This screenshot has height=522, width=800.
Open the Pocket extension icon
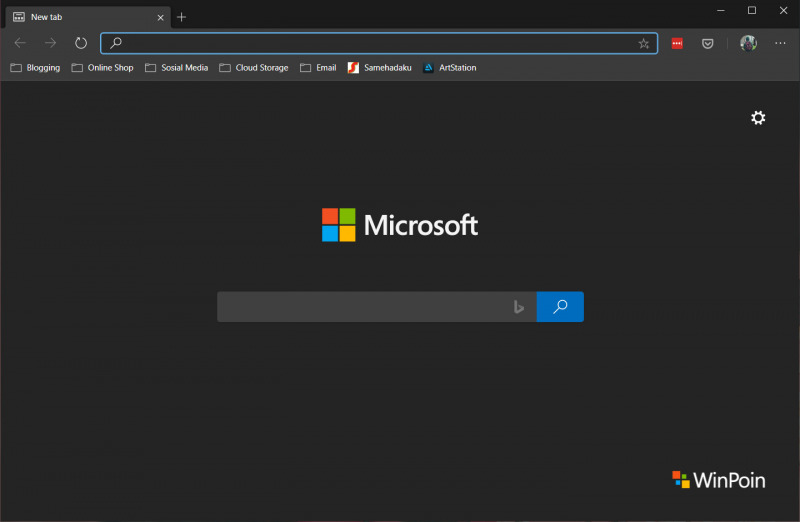click(x=708, y=44)
